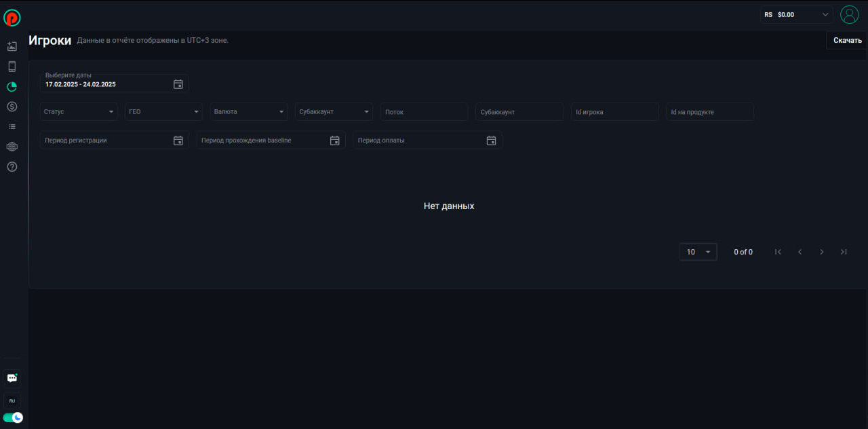
Task: Open the ГЕО dropdown filter
Action: [163, 112]
